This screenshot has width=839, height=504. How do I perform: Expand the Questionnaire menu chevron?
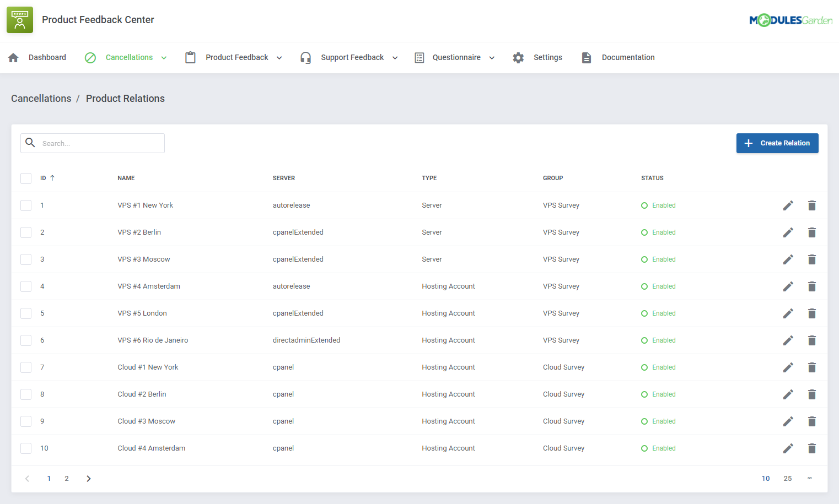pos(492,57)
